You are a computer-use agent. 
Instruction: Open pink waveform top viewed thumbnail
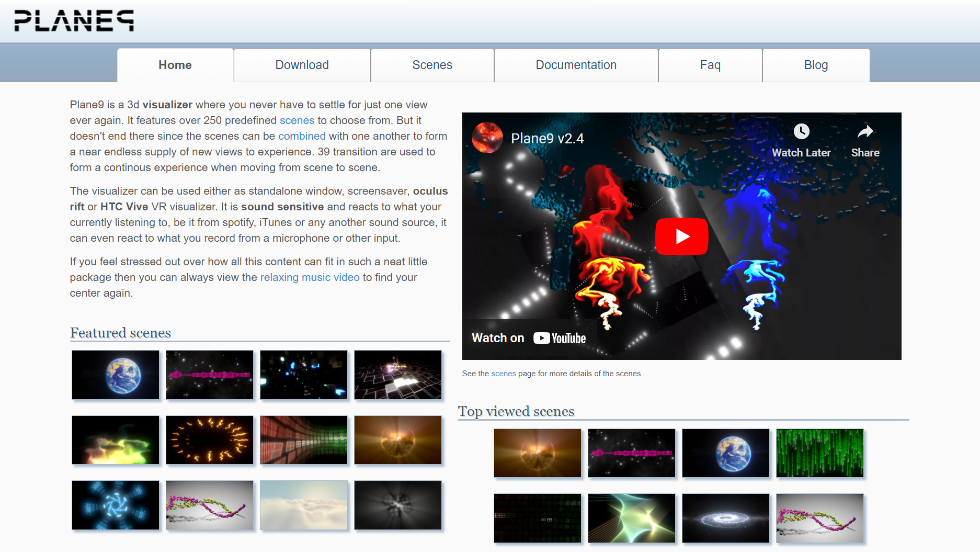point(632,453)
